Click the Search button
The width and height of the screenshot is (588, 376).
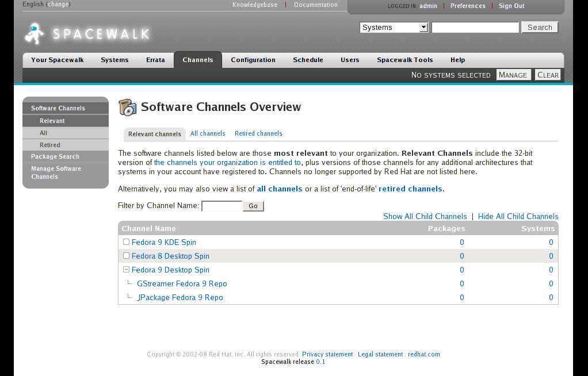(x=540, y=28)
